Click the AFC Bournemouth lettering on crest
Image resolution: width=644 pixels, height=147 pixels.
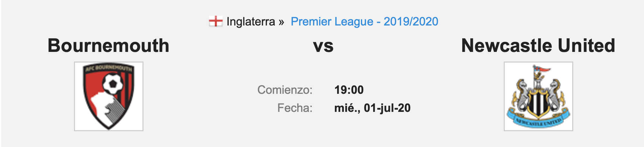click(108, 68)
